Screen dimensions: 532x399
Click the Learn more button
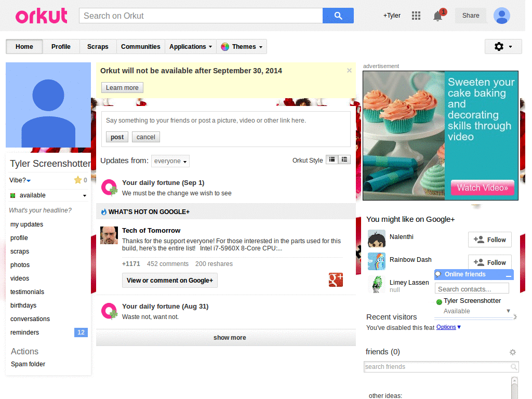click(122, 87)
